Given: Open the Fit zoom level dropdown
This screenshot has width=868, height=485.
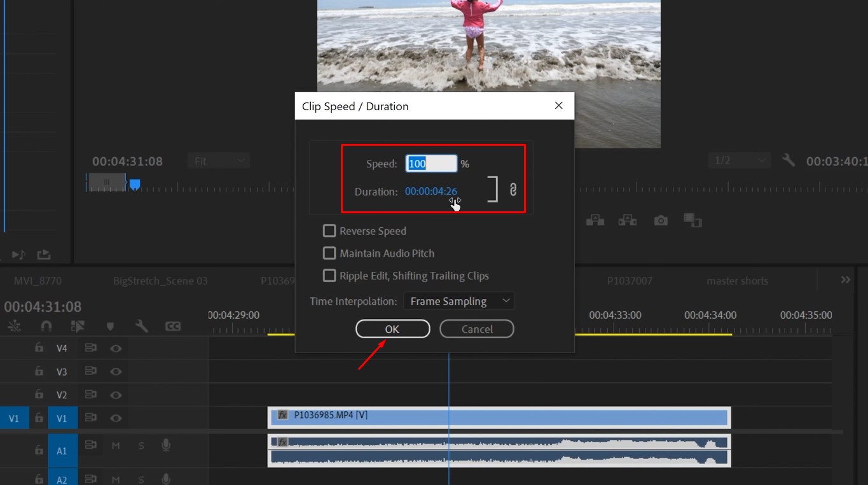Looking at the screenshot, I should (x=219, y=160).
